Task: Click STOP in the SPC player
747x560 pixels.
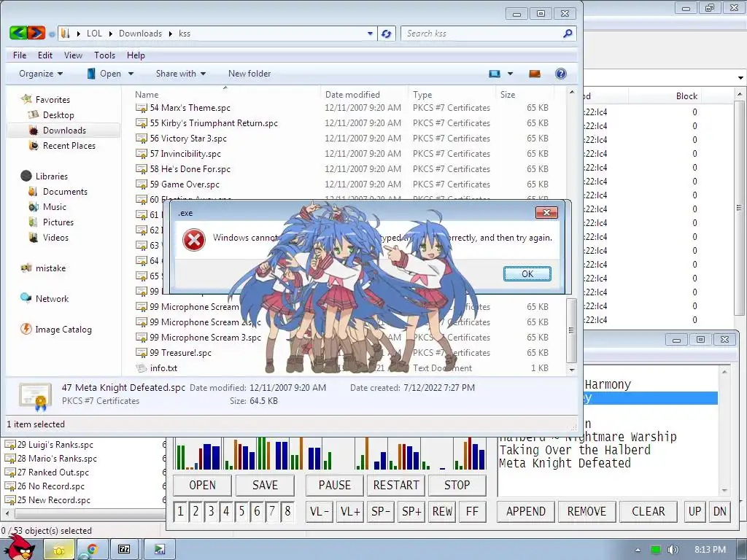Action: pyautogui.click(x=457, y=485)
